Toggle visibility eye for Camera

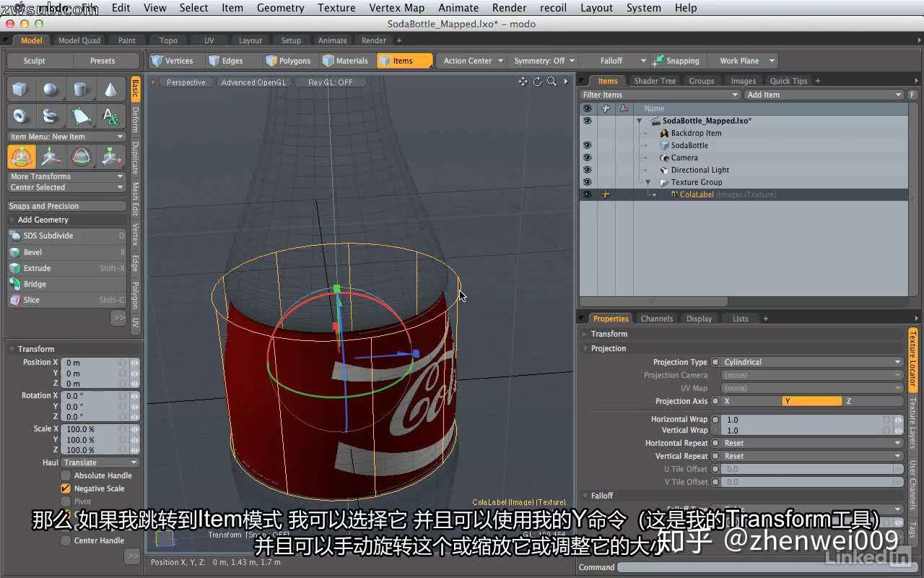coord(587,158)
